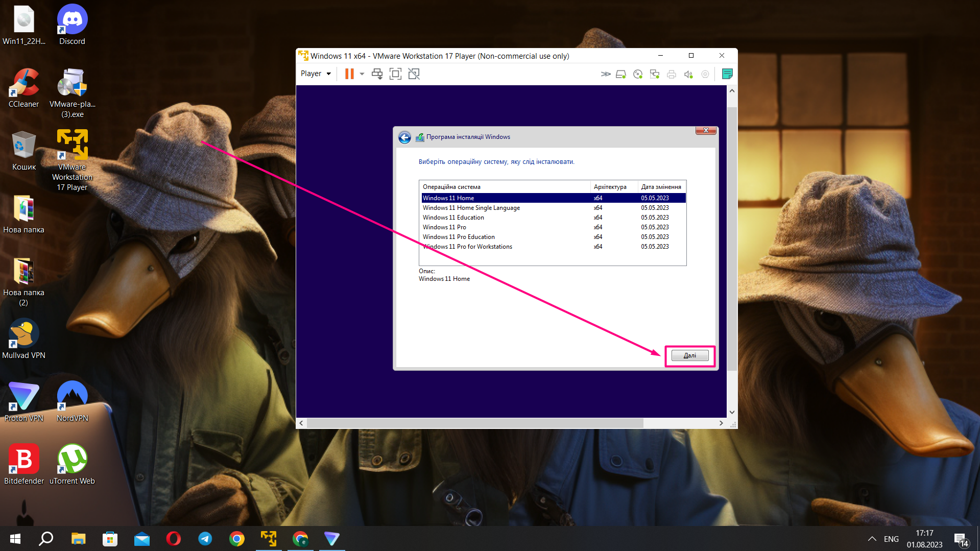Screen dimensions: 980x551
Task: Click the VMware vertical scrollbar down arrow
Action: coord(732,412)
